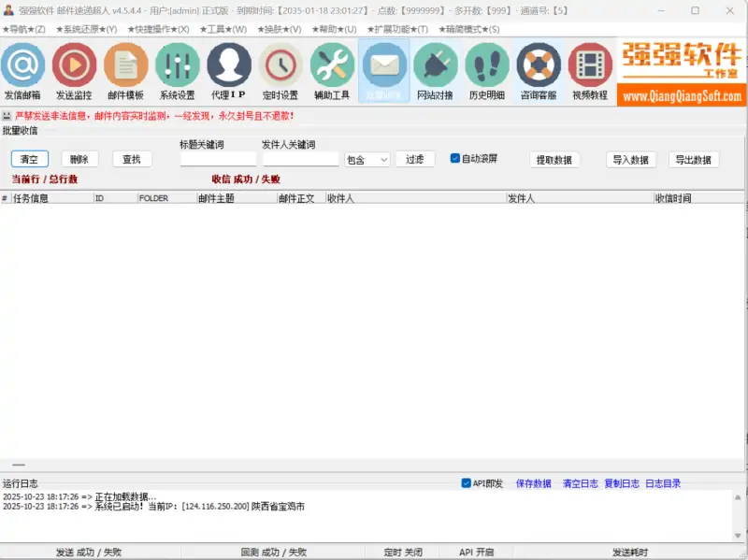Click the 标题关键词 title keyword input field
The width and height of the screenshot is (748, 560).
[x=216, y=159]
